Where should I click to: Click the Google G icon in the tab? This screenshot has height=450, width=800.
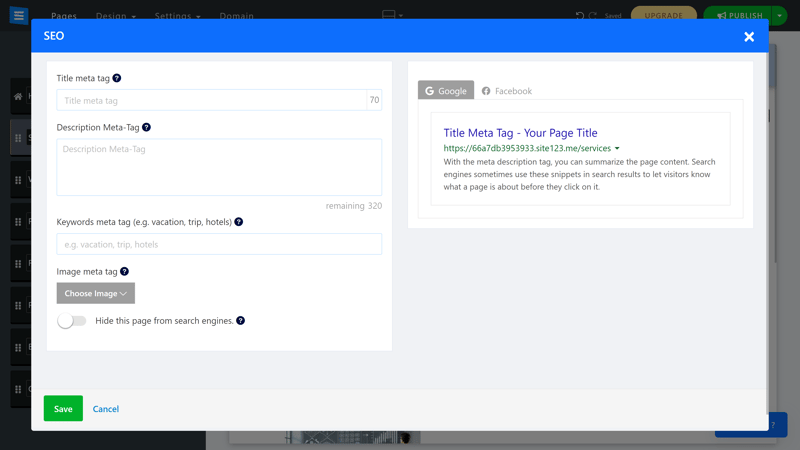pyautogui.click(x=430, y=91)
